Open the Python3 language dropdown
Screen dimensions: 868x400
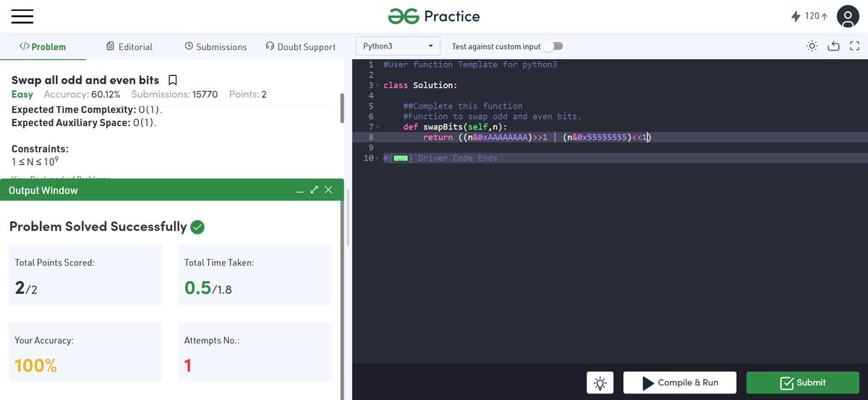click(x=398, y=46)
